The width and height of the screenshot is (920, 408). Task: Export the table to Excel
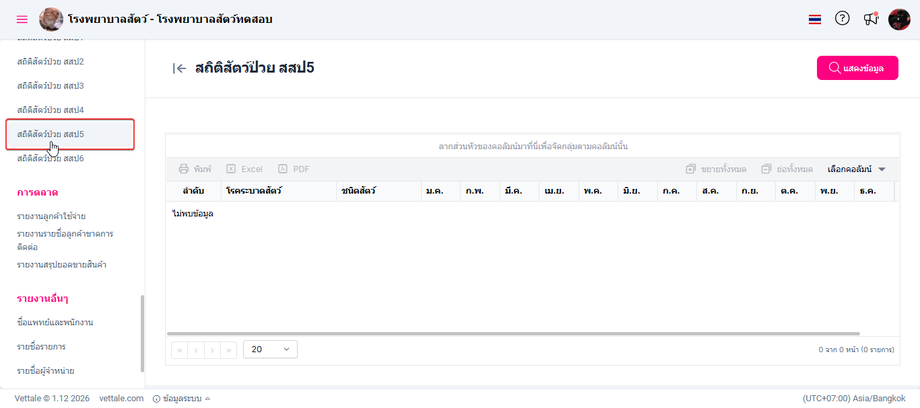click(244, 169)
